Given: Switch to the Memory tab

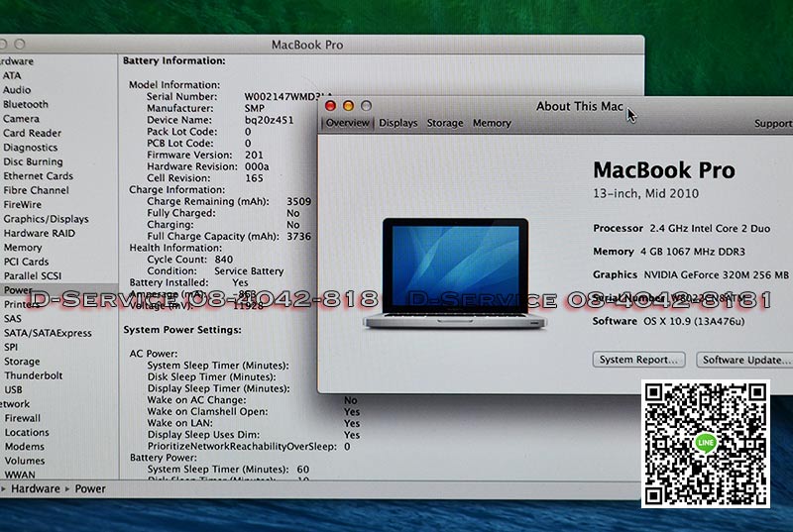Looking at the screenshot, I should point(492,123).
